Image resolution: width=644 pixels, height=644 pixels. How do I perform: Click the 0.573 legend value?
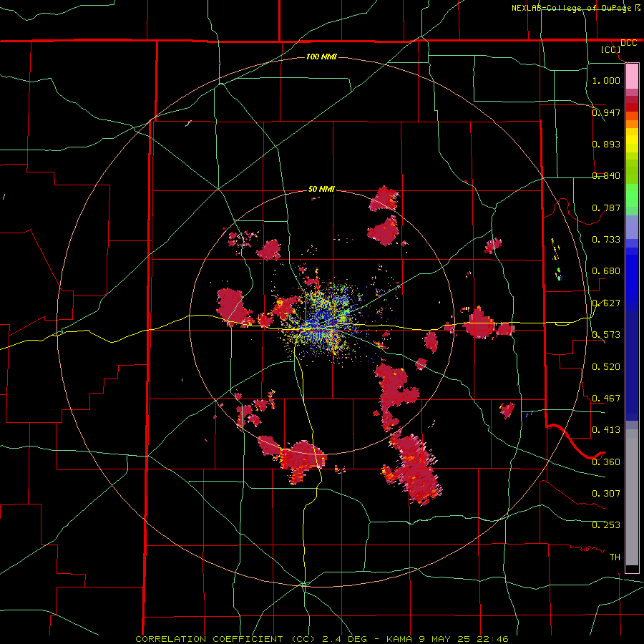606,335
